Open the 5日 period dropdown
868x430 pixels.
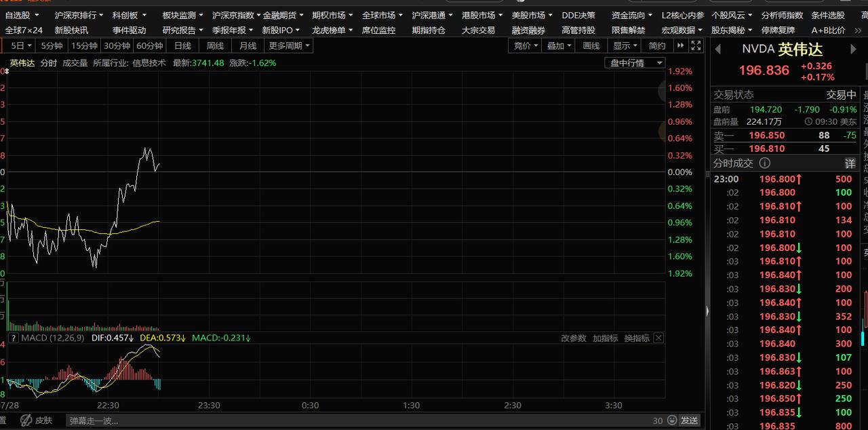click(21, 45)
